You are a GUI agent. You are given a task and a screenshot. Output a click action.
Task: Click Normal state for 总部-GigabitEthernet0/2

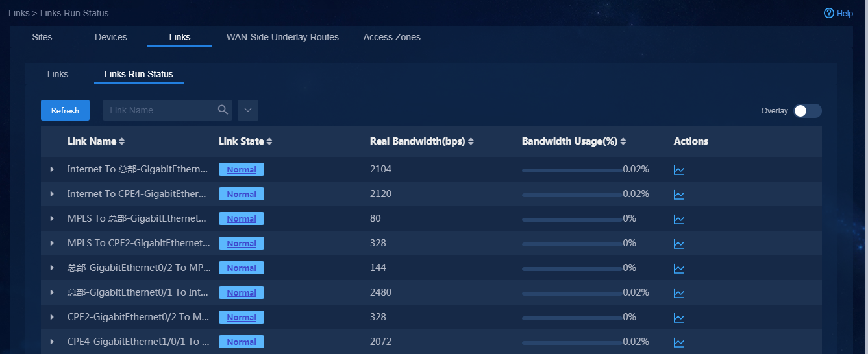tap(242, 268)
